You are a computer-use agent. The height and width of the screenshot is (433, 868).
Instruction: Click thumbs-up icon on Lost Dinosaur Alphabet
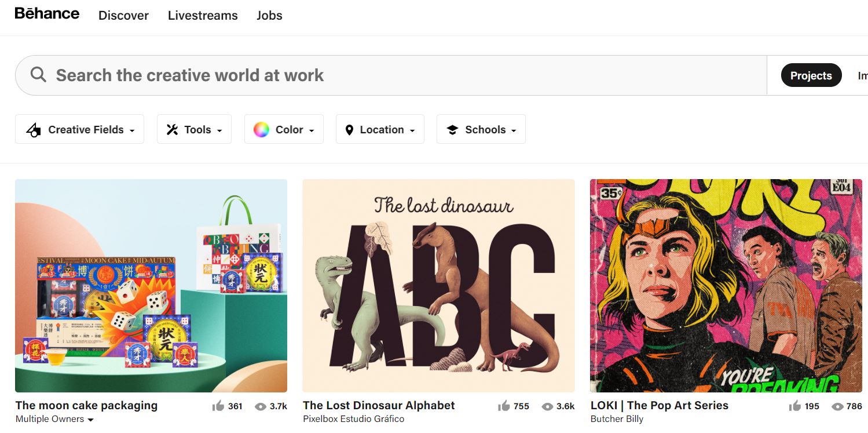point(504,406)
